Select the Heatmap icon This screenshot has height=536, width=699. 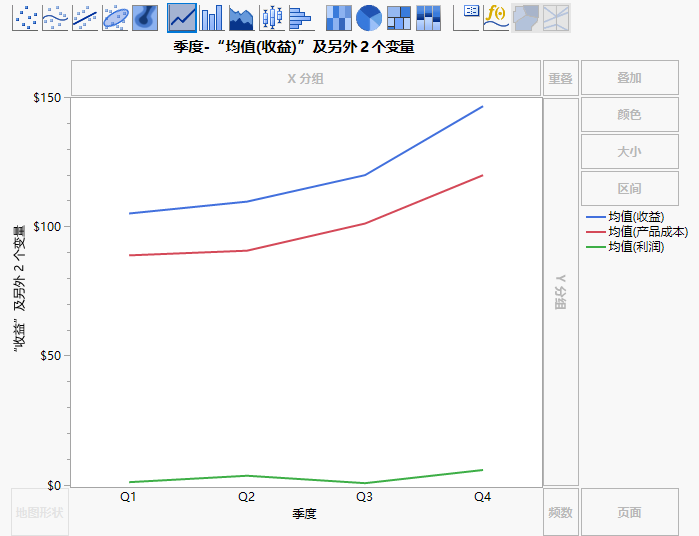(x=339, y=18)
